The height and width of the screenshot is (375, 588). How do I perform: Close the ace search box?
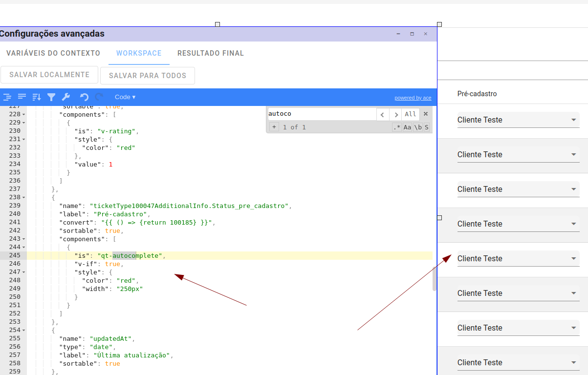point(425,114)
